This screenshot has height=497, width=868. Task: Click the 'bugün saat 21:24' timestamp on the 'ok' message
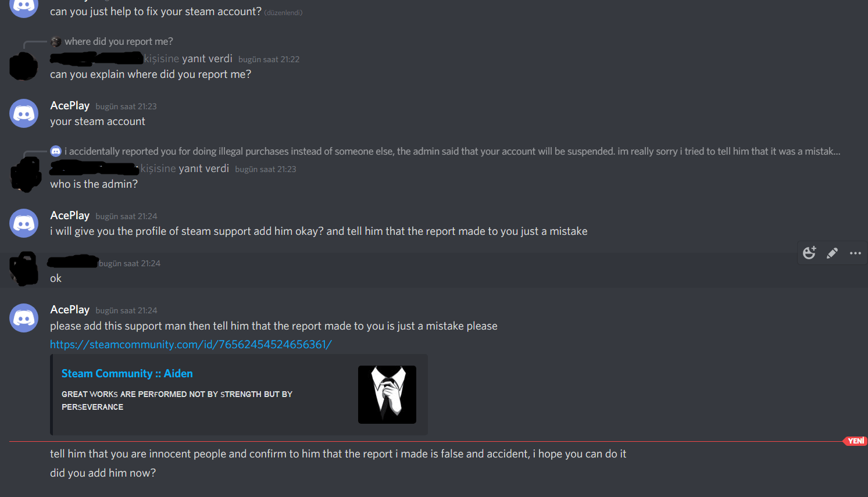[130, 264]
